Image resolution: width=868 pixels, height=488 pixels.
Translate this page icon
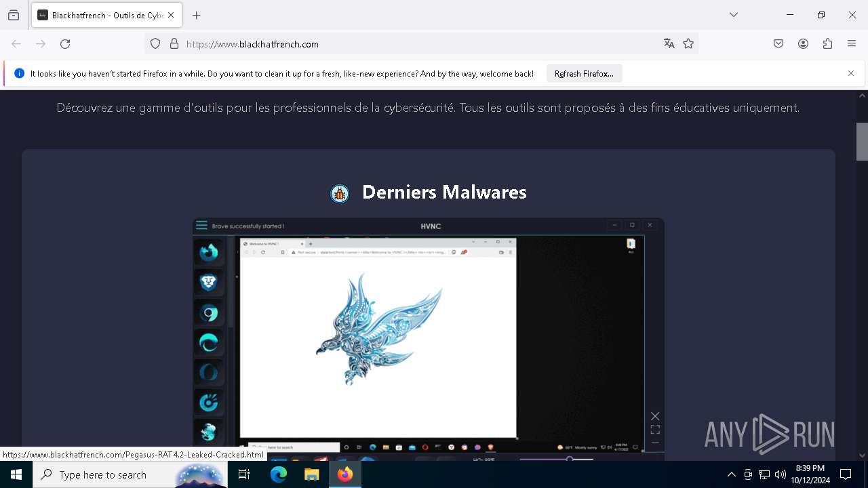coord(669,44)
